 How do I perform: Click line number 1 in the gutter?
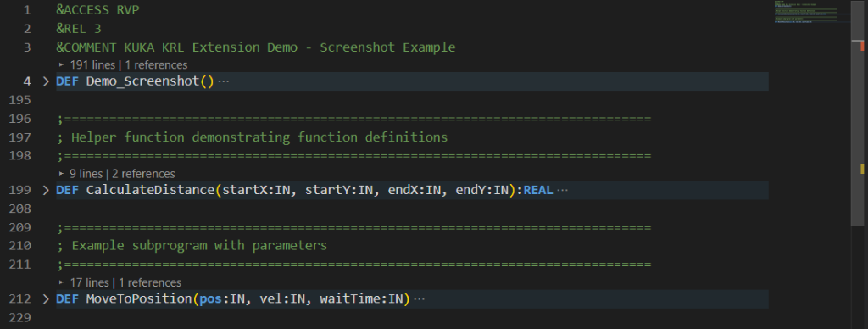point(27,10)
